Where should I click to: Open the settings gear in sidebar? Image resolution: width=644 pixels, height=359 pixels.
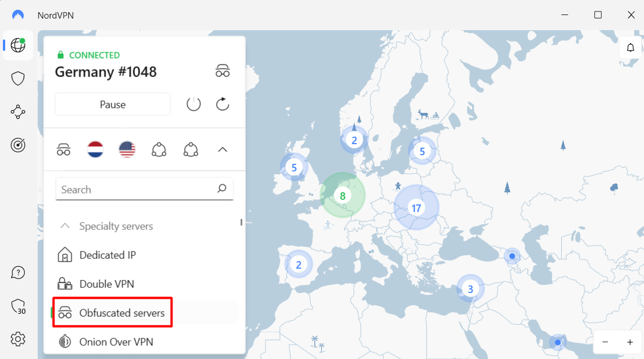coord(18,339)
